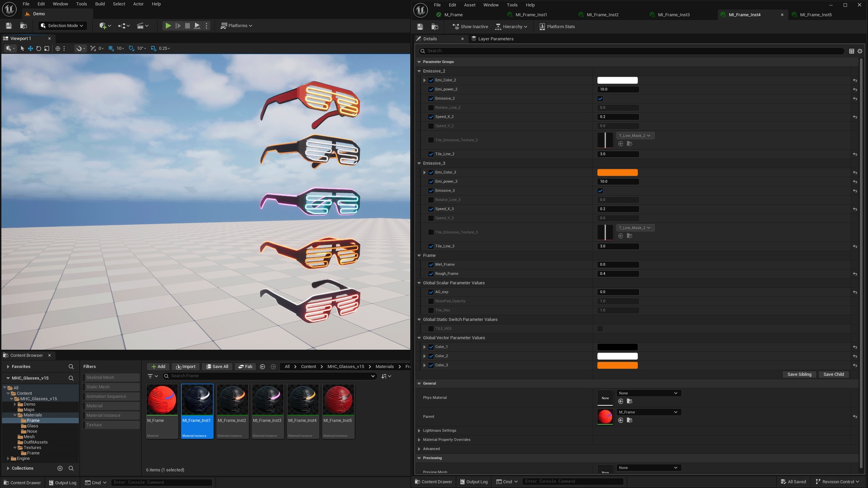Open the Parent M_Frame dropdown
The width and height of the screenshot is (868, 488).
pyautogui.click(x=648, y=412)
